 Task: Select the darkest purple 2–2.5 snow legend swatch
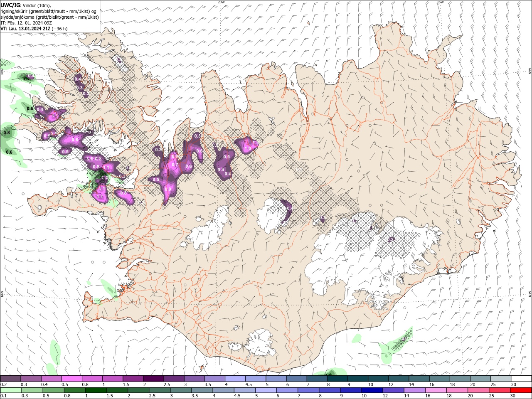(153, 379)
